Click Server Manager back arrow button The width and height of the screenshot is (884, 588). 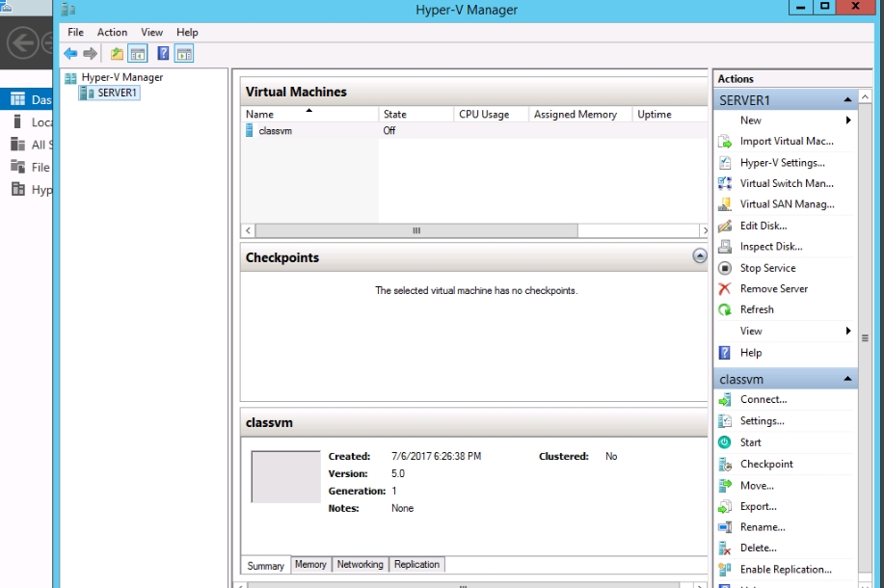[22, 42]
